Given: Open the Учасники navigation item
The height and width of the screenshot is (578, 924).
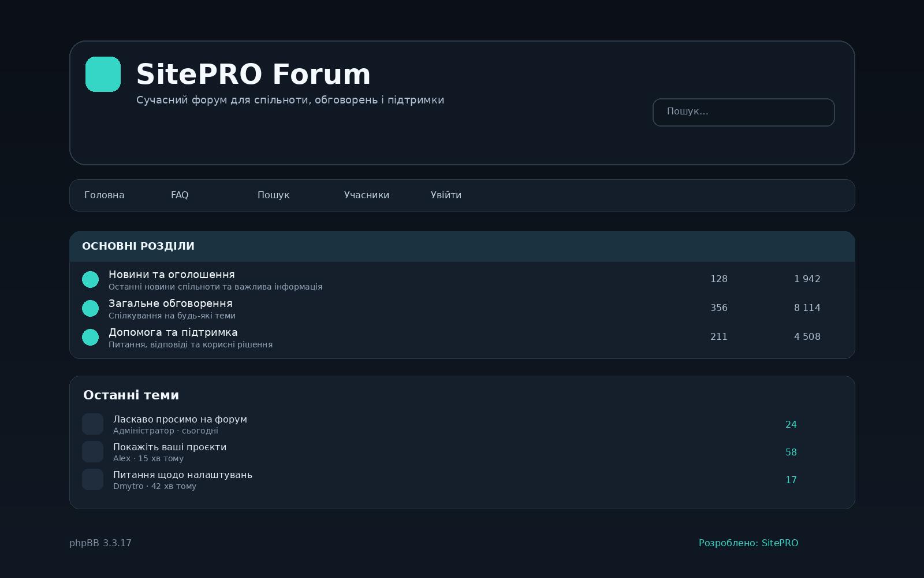Looking at the screenshot, I should pos(367,195).
